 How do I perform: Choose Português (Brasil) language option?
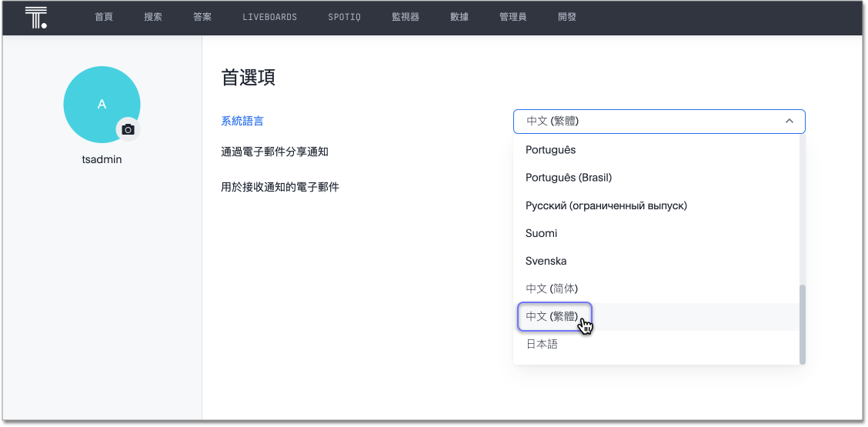coord(568,178)
